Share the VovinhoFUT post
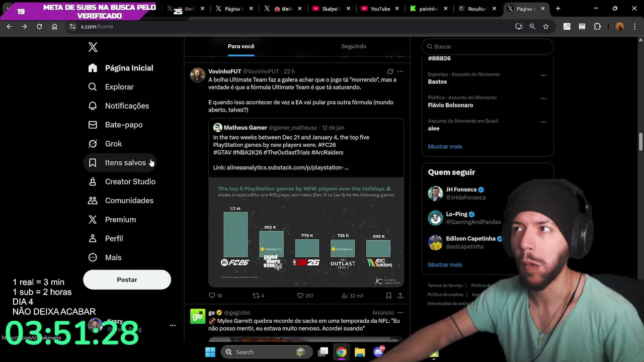This screenshot has width=644, height=362. [x=400, y=296]
